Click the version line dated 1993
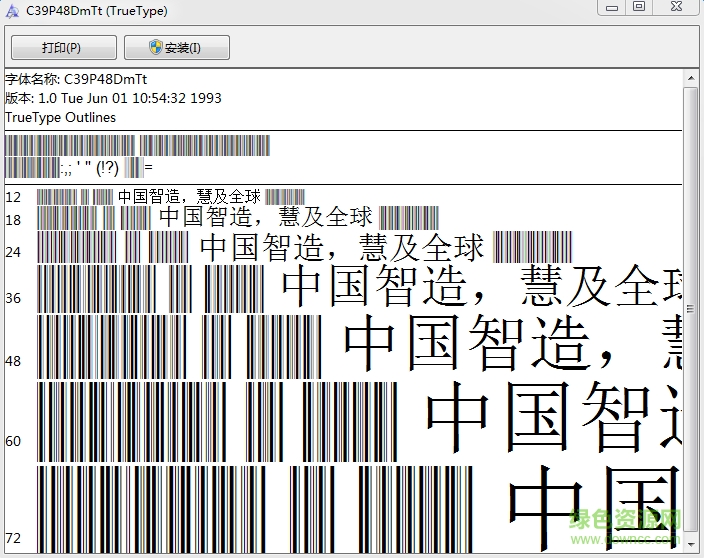Image resolution: width=704 pixels, height=558 pixels. pyautogui.click(x=114, y=98)
